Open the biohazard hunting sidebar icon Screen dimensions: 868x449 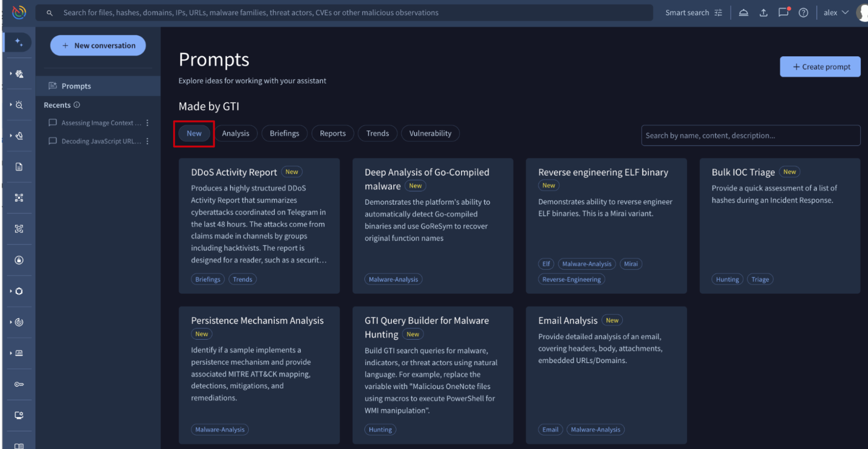tap(20, 136)
